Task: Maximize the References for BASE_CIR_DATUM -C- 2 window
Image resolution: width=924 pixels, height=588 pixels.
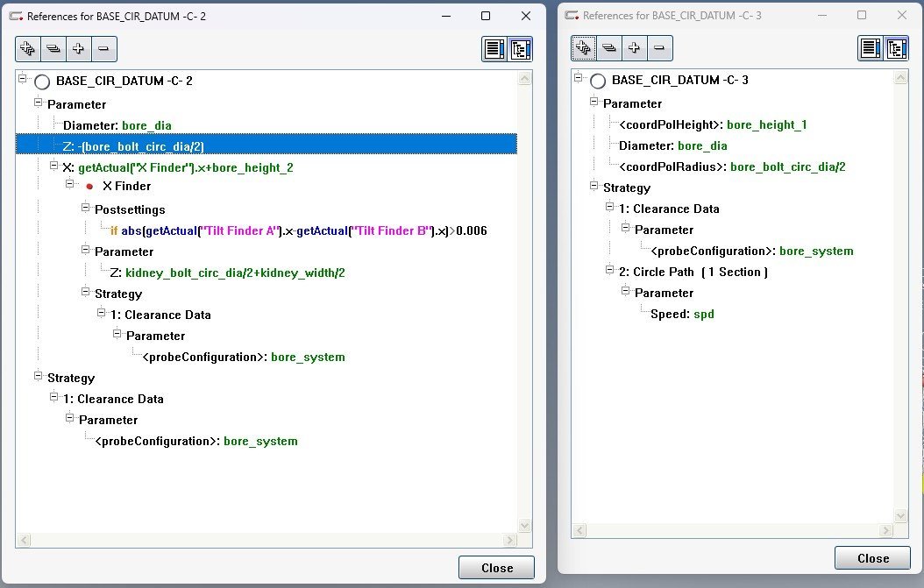Action: (486, 16)
